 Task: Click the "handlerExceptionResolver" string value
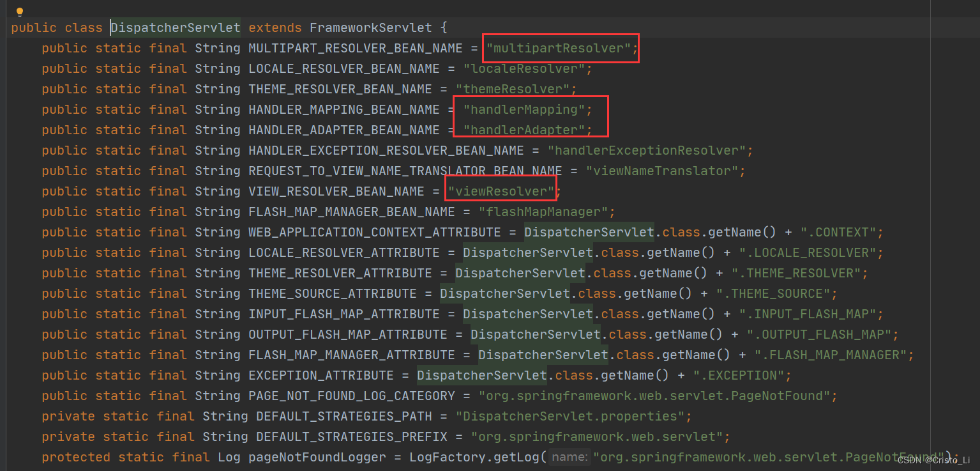[647, 150]
